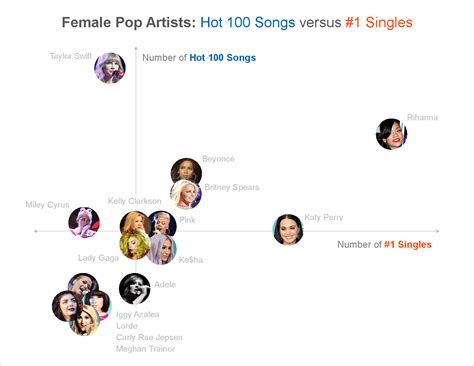The width and height of the screenshot is (474, 366).
Task: Click the Iggy Azalea label
Action: (x=138, y=314)
